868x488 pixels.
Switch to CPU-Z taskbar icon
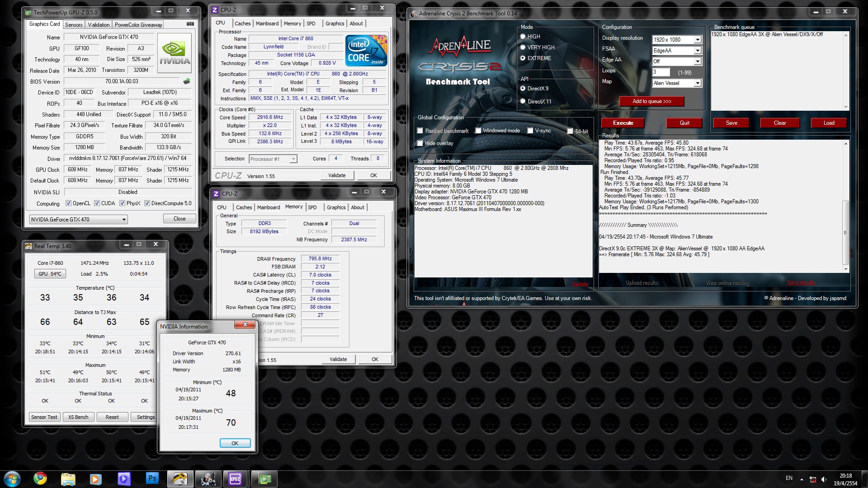click(x=236, y=479)
